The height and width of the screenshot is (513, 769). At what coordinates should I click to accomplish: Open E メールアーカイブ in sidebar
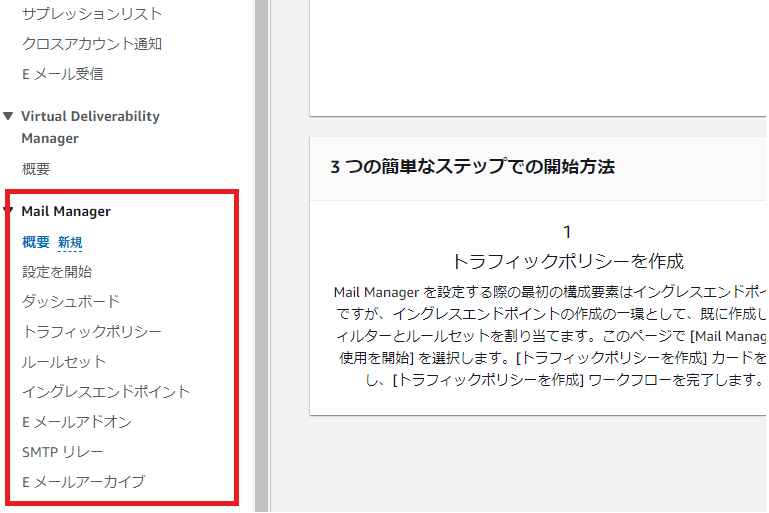[83, 482]
